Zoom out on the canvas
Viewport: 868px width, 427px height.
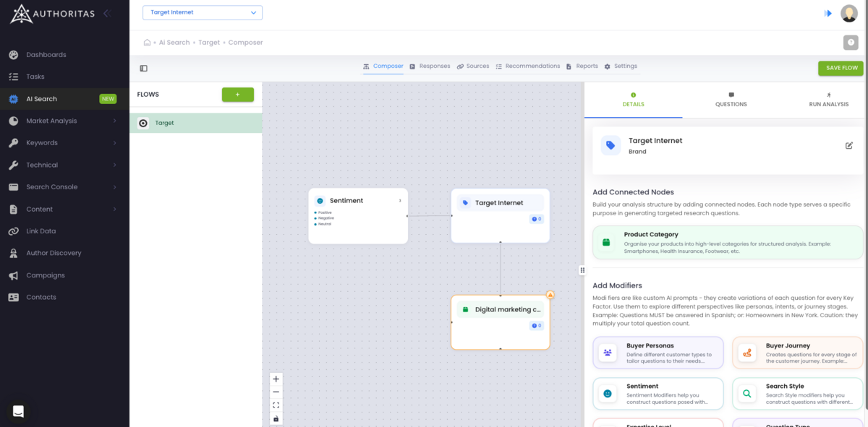click(x=276, y=392)
